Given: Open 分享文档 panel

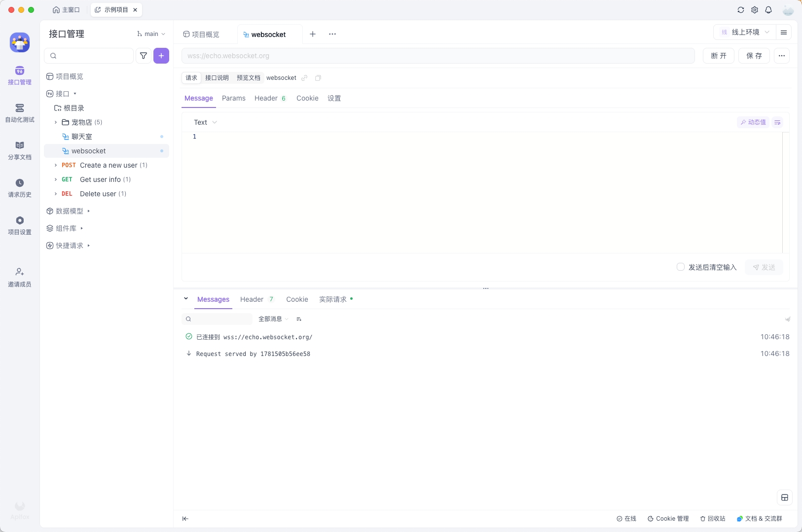Looking at the screenshot, I should (19, 150).
